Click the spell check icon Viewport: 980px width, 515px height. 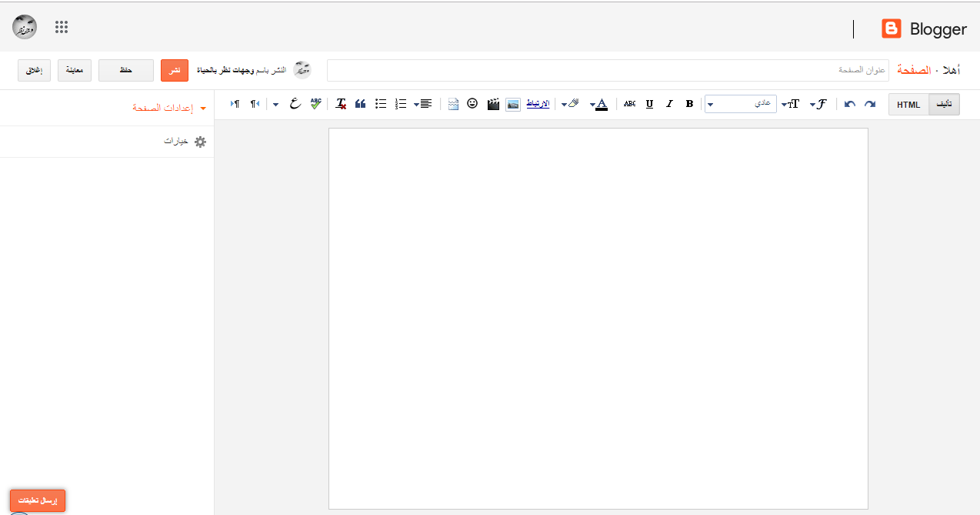(x=315, y=104)
